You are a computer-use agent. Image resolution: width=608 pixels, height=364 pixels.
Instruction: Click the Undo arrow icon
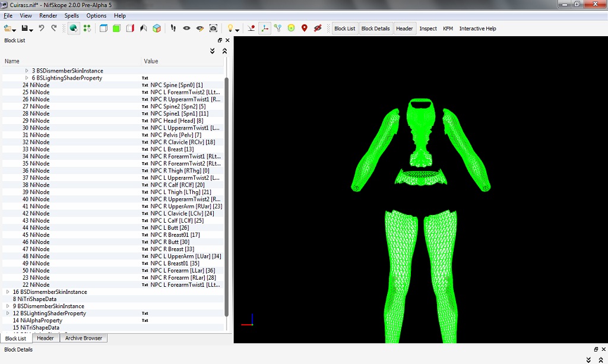click(42, 29)
